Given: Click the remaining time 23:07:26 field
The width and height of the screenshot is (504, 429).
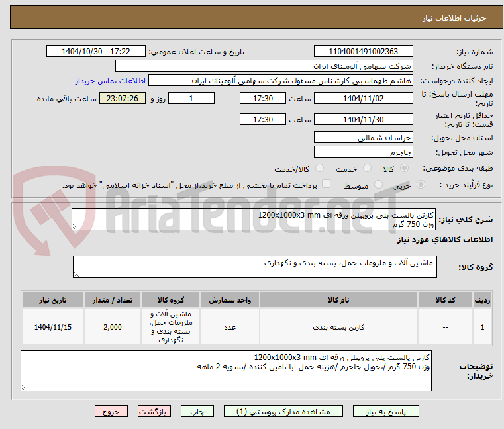Looking at the screenshot, I should coord(122,99).
